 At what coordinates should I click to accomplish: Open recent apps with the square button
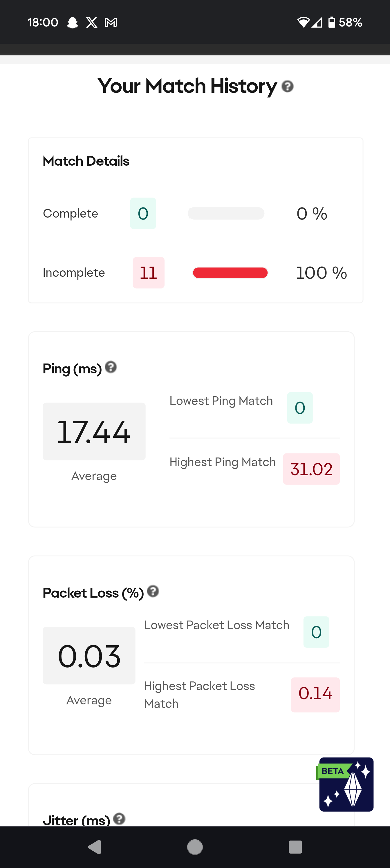click(295, 847)
